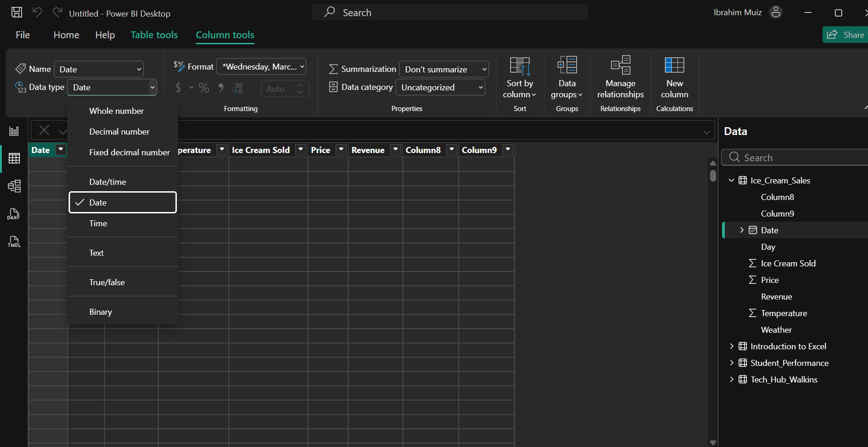Choose Decimal number data type
Image resolution: width=868 pixels, height=447 pixels.
(x=122, y=131)
